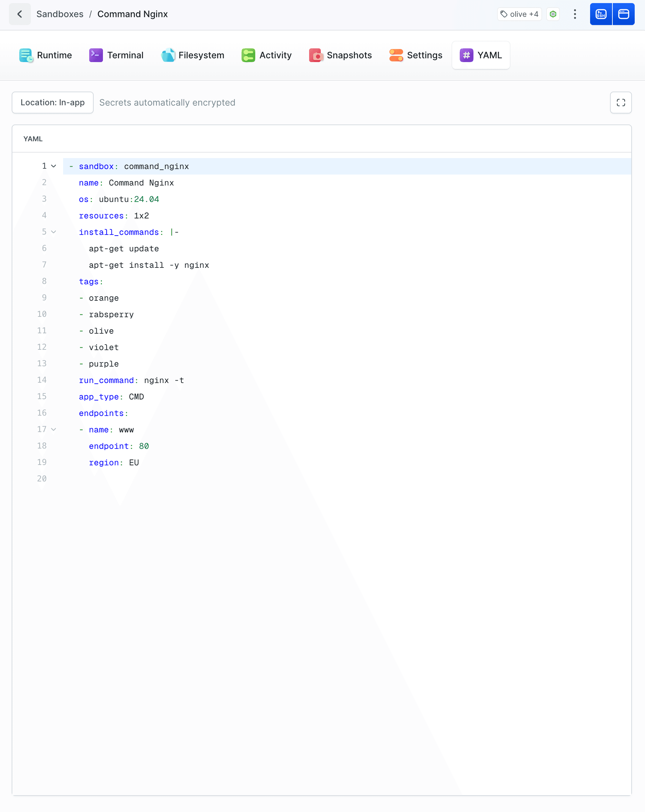Click the green hexagon status icon
The image size is (645, 812).
(553, 14)
